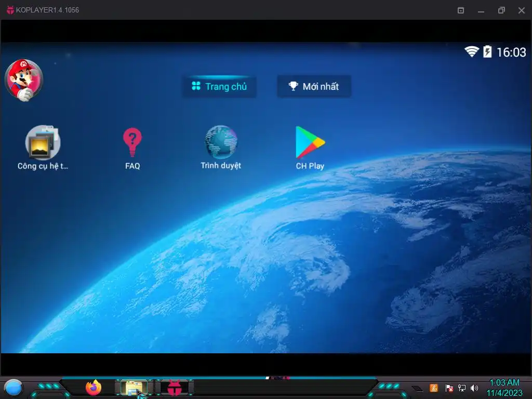Restore down the KOPLAYER window

[x=501, y=10]
